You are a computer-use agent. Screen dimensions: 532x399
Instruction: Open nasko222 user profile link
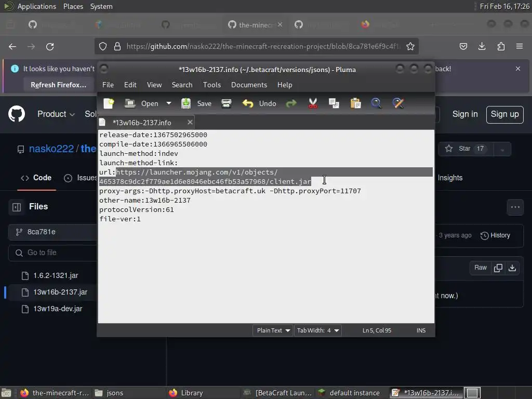pos(51,149)
